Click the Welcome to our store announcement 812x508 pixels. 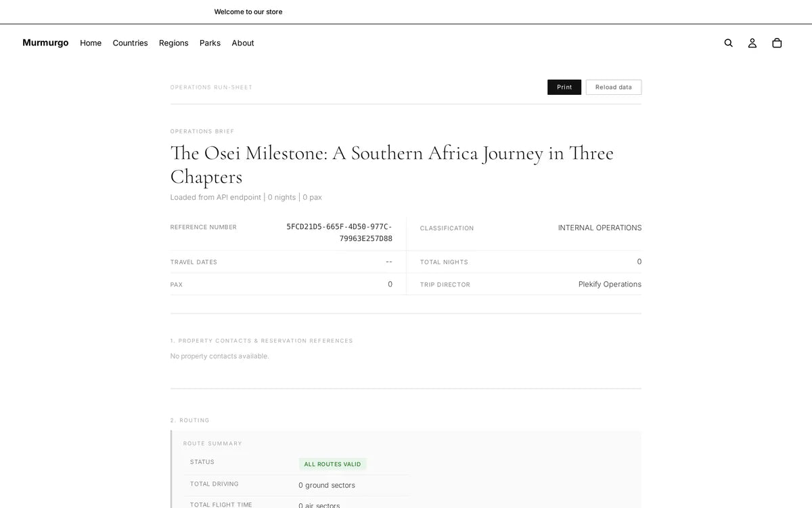[248, 12]
